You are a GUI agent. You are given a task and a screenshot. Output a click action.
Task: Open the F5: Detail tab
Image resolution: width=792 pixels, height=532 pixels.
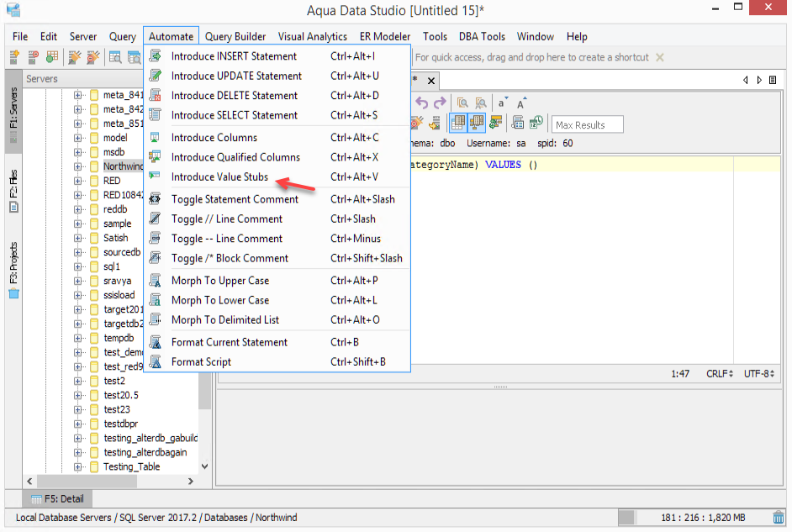tap(57, 498)
